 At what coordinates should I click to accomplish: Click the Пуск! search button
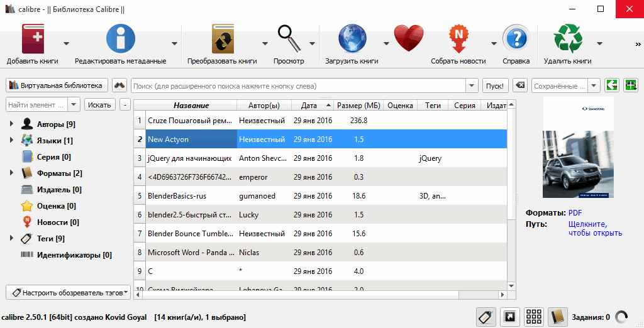(x=495, y=86)
